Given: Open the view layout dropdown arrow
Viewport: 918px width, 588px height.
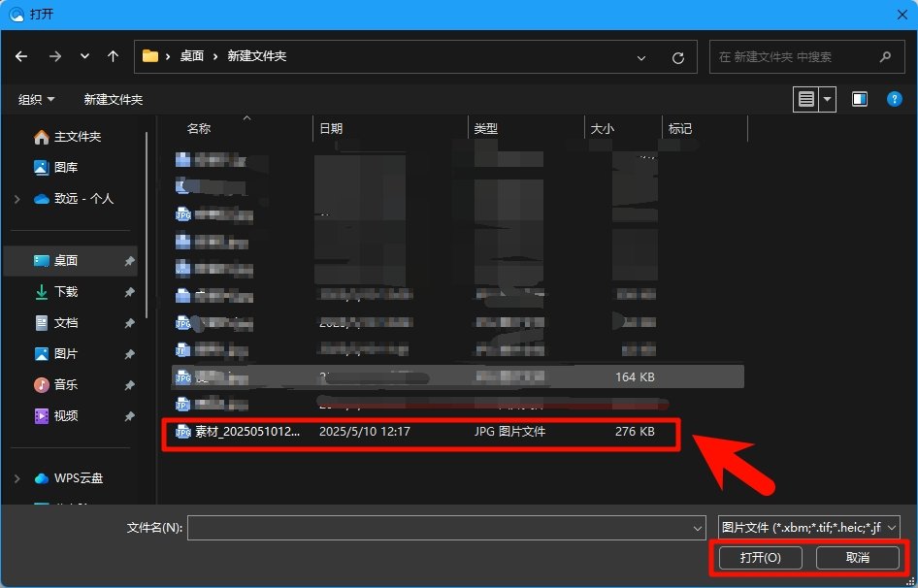Looking at the screenshot, I should click(x=826, y=98).
